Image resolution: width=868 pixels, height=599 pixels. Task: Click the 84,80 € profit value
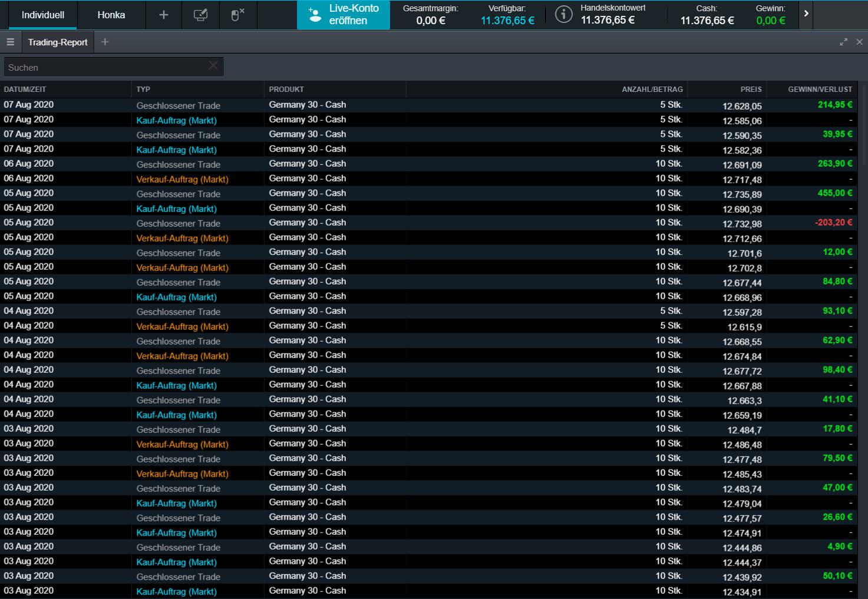click(x=837, y=282)
